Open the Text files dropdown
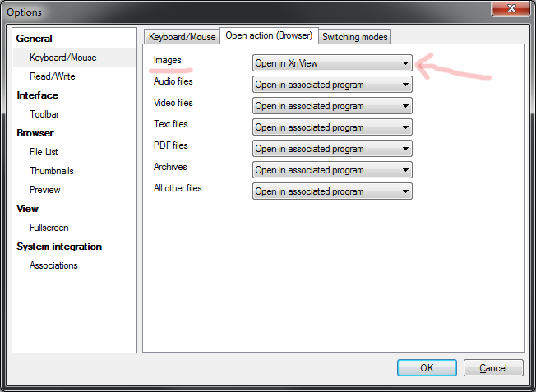 pyautogui.click(x=331, y=127)
